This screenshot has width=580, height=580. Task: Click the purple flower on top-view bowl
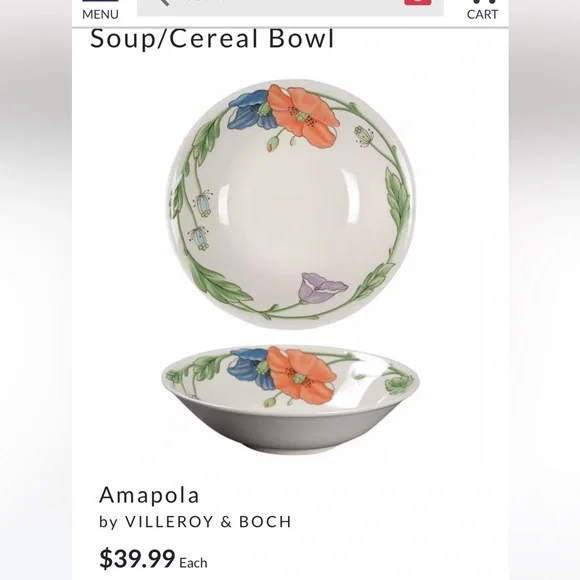tap(322, 288)
